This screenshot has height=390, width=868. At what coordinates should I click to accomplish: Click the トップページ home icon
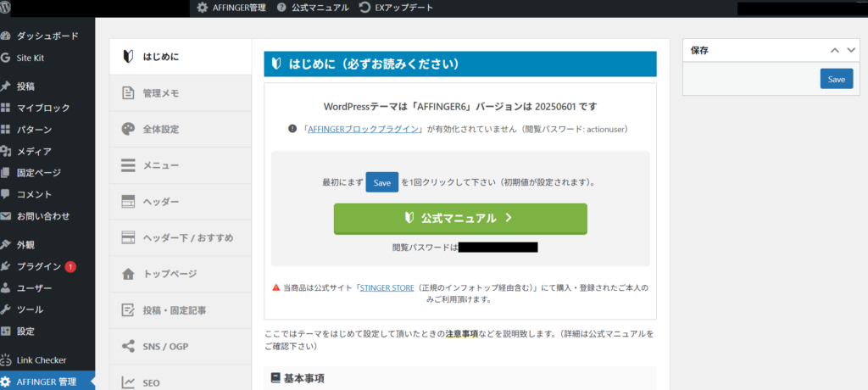(x=128, y=274)
